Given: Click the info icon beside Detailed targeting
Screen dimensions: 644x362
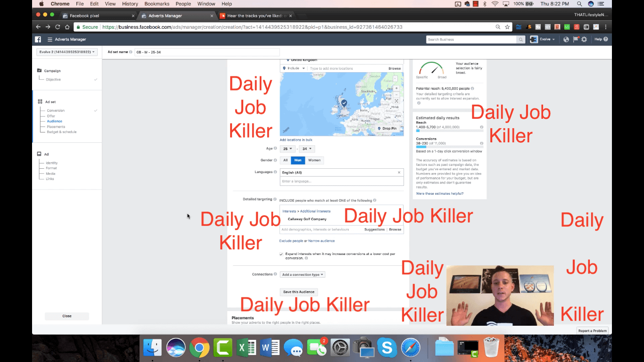Looking at the screenshot, I should pyautogui.click(x=275, y=199).
